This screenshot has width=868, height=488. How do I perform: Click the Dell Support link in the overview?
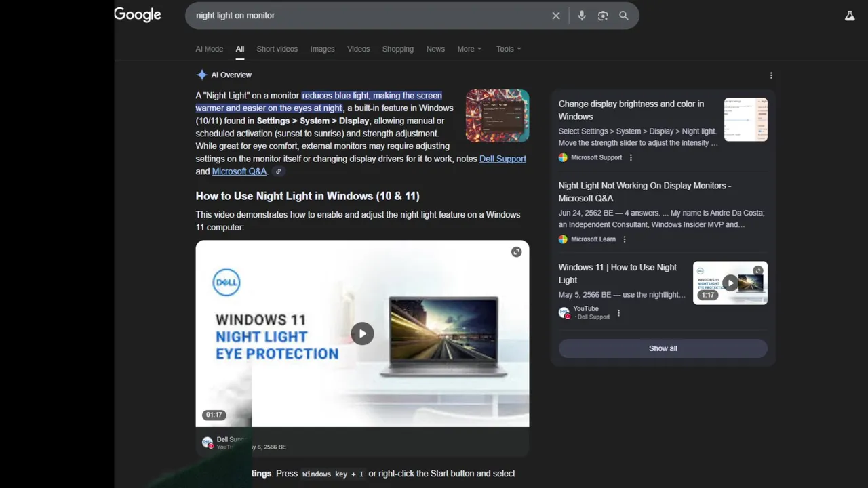click(x=502, y=159)
